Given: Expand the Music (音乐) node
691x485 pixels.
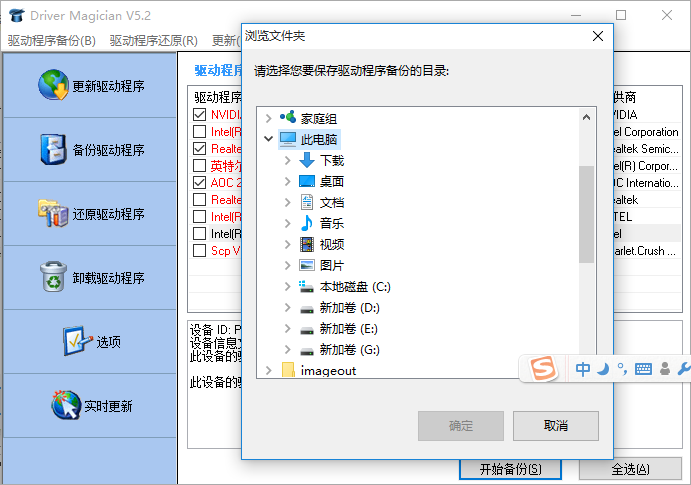Looking at the screenshot, I should (x=287, y=223).
